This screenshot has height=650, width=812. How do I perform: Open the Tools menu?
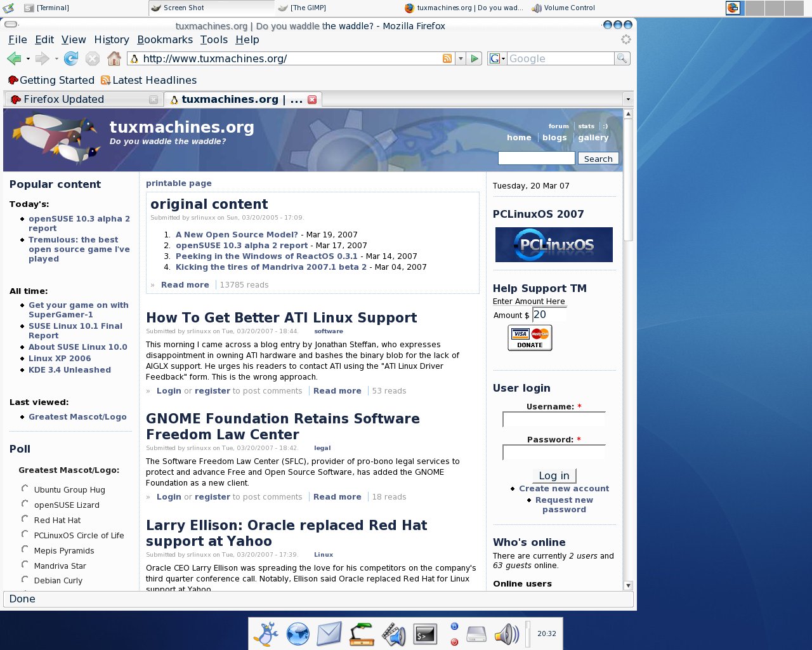(x=214, y=39)
